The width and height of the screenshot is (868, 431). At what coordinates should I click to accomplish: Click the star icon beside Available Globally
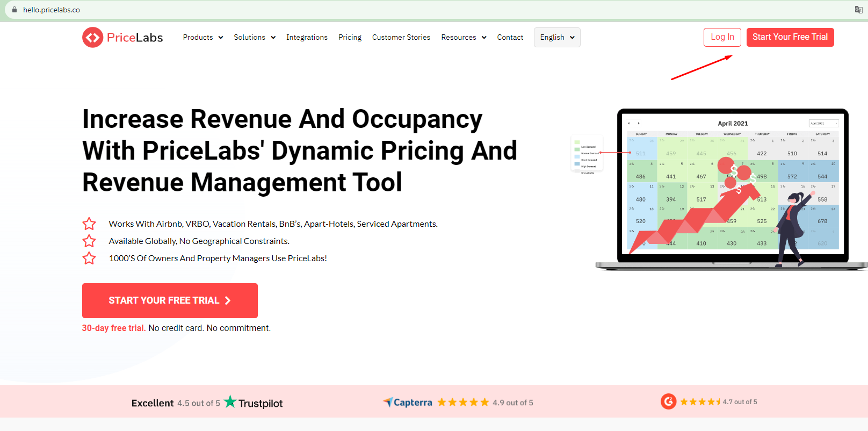pyautogui.click(x=89, y=241)
